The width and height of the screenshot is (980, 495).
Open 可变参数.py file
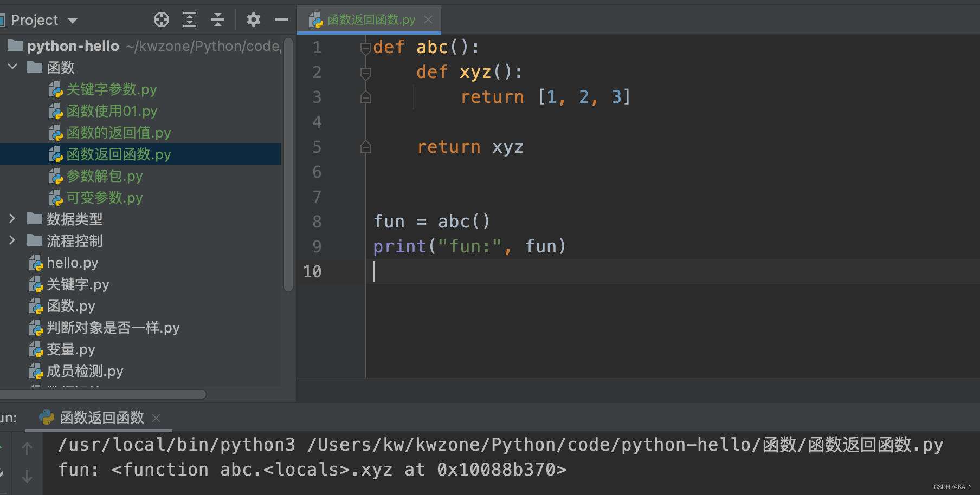coord(105,198)
